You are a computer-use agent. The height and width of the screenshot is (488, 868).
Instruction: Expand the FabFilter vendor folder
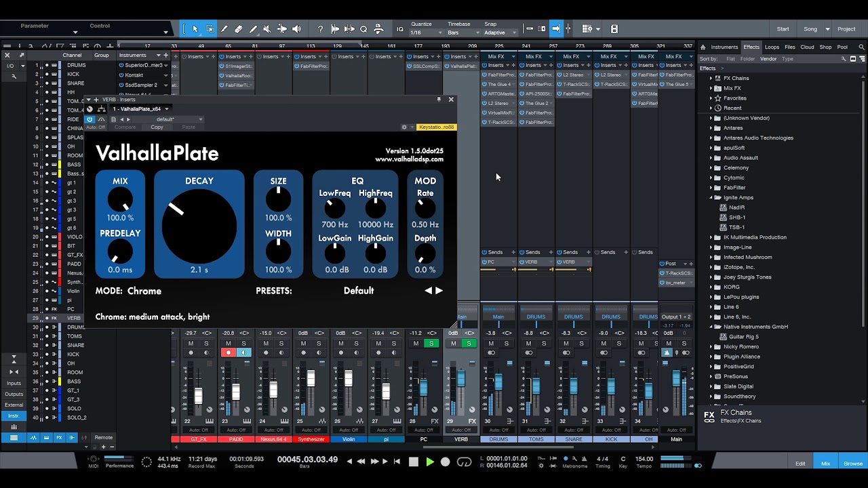(711, 188)
